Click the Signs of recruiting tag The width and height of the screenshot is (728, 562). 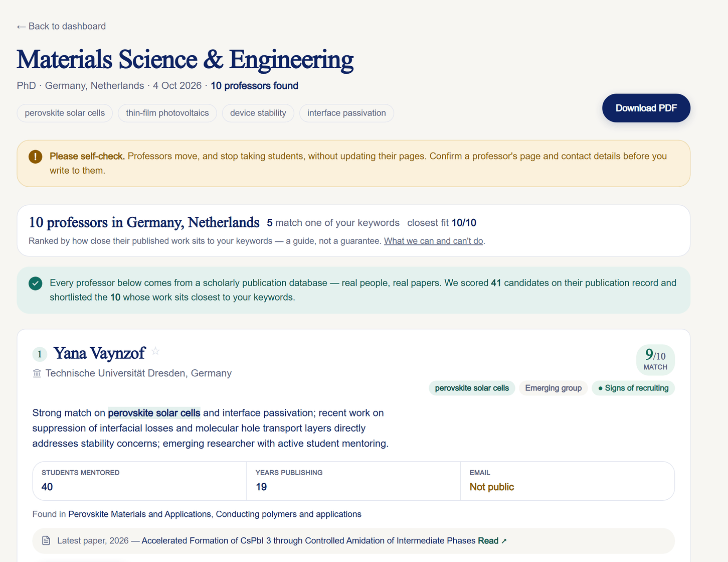(633, 388)
